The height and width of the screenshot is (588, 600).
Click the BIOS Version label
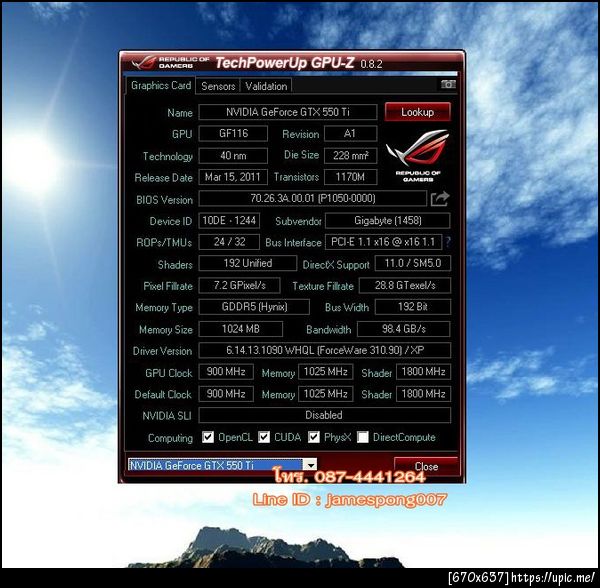click(x=165, y=200)
